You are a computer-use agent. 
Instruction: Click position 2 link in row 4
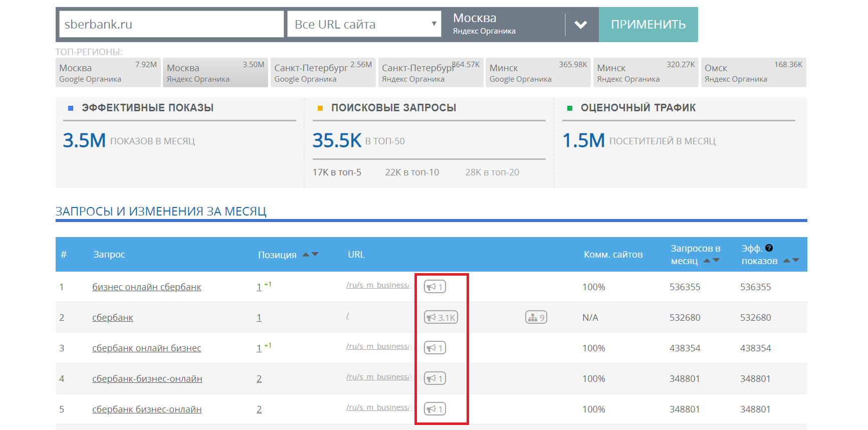point(259,379)
